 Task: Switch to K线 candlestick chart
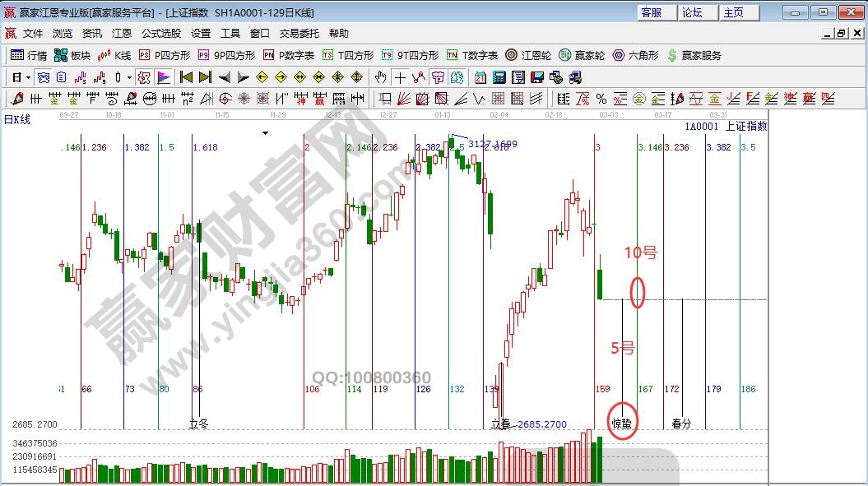[114, 55]
